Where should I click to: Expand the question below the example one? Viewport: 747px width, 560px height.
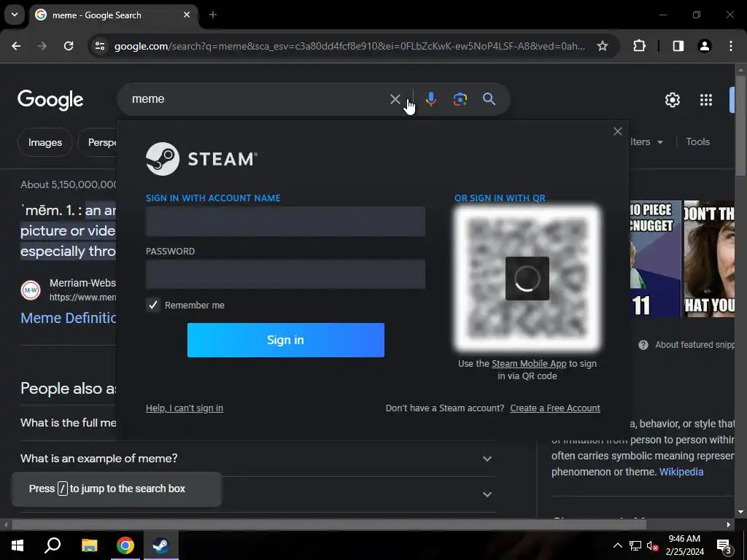[487, 494]
